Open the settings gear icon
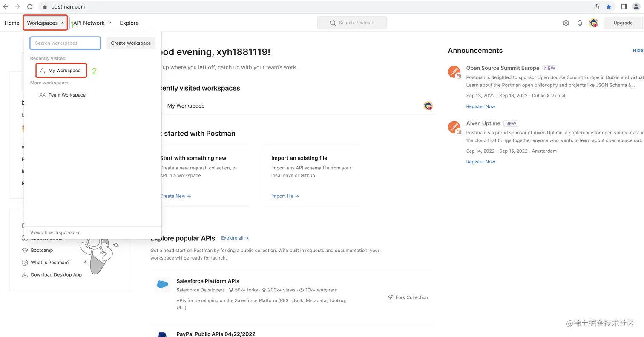 (566, 23)
